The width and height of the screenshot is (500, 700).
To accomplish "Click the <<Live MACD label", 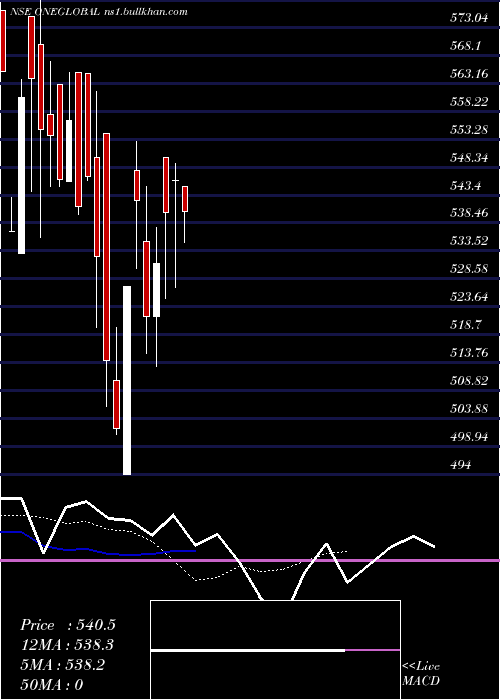I will (x=421, y=674).
